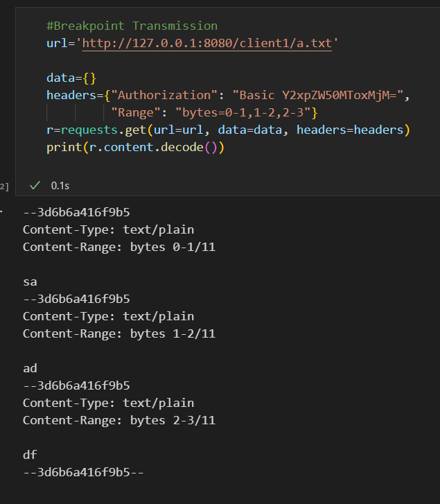Click the closing boundary '--3d6b6a416f9b5--'

pyautogui.click(x=84, y=472)
